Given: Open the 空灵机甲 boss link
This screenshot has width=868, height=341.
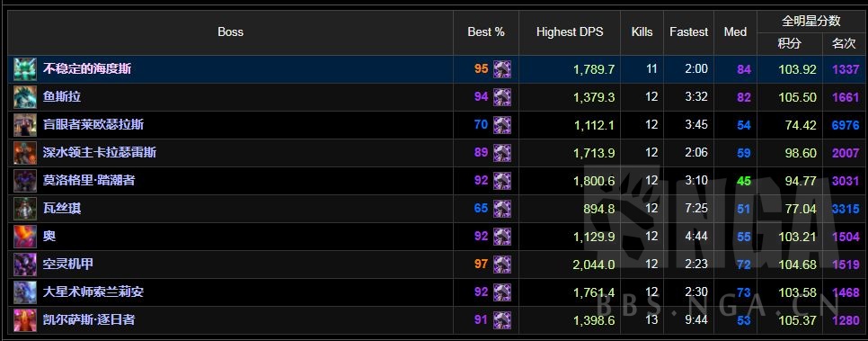Looking at the screenshot, I should 68,265.
